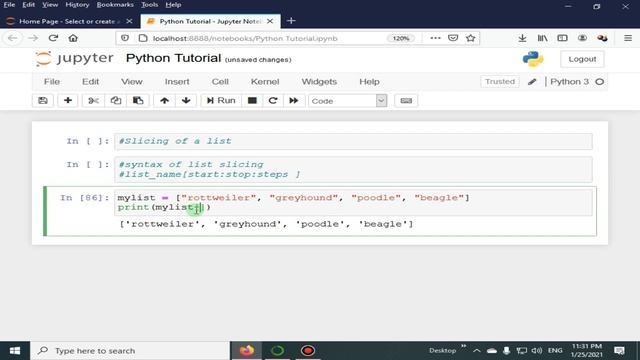Open the volume speaker tray icon
Image resolution: width=640 pixels, height=360 pixels.
click(537, 351)
